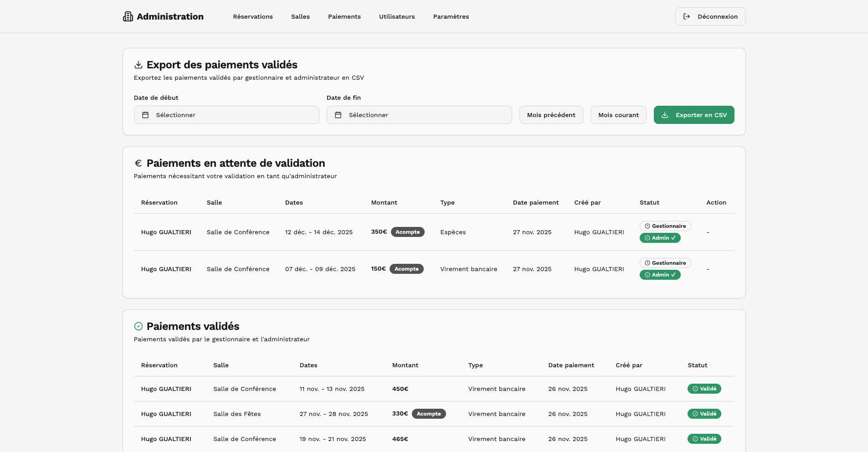
Task: Open the Utilisateurs menu item
Action: pyautogui.click(x=397, y=16)
